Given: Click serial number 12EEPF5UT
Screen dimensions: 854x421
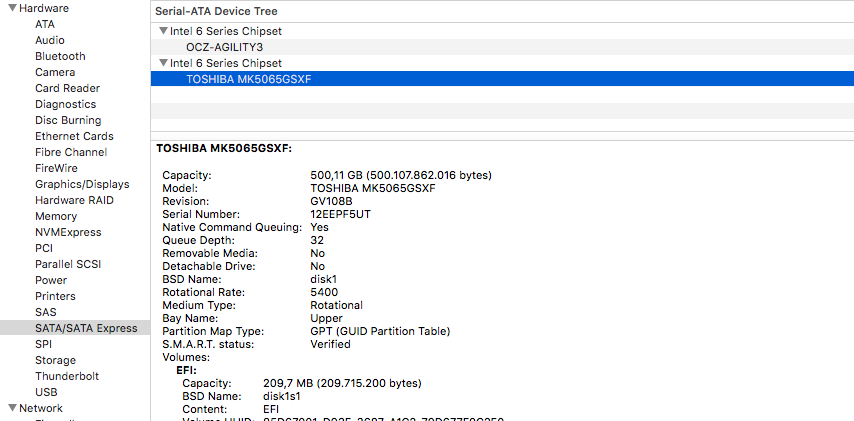Looking at the screenshot, I should click(x=340, y=215).
